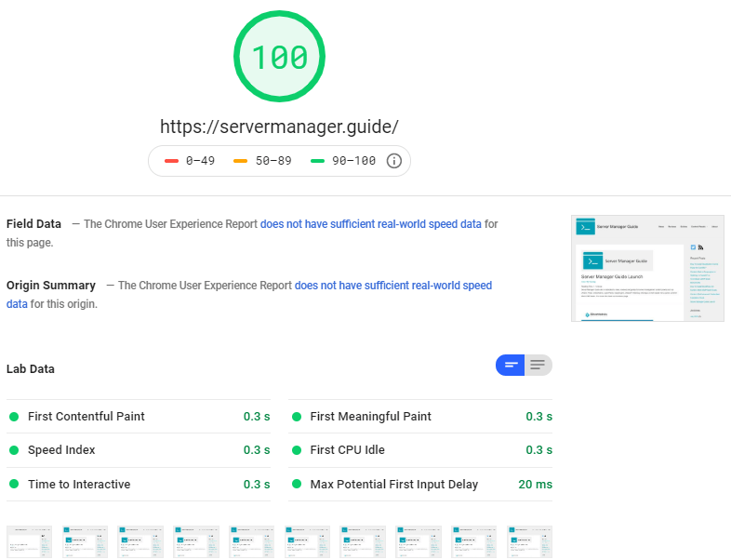Click the Lab Data heading

pyautogui.click(x=31, y=369)
